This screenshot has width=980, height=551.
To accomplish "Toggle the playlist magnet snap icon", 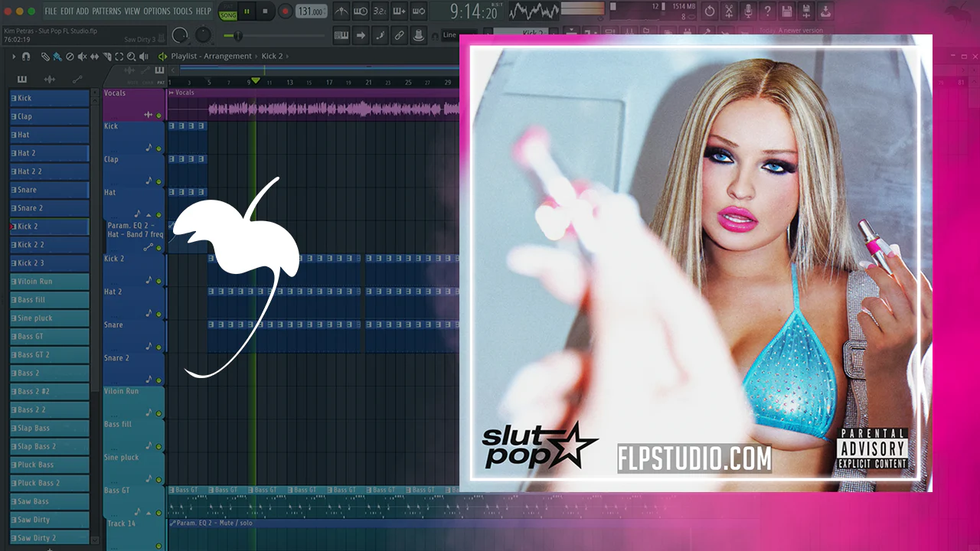I will tap(26, 57).
